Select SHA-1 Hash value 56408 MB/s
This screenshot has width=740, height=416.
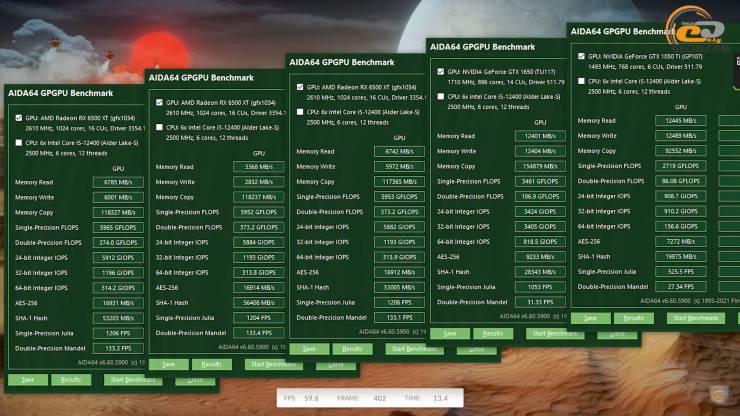click(259, 303)
